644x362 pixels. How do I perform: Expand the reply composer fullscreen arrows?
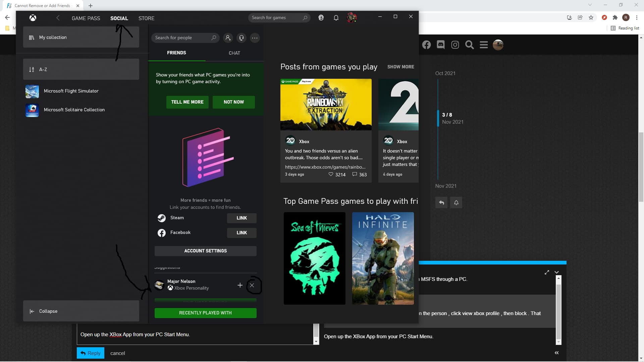click(x=547, y=272)
